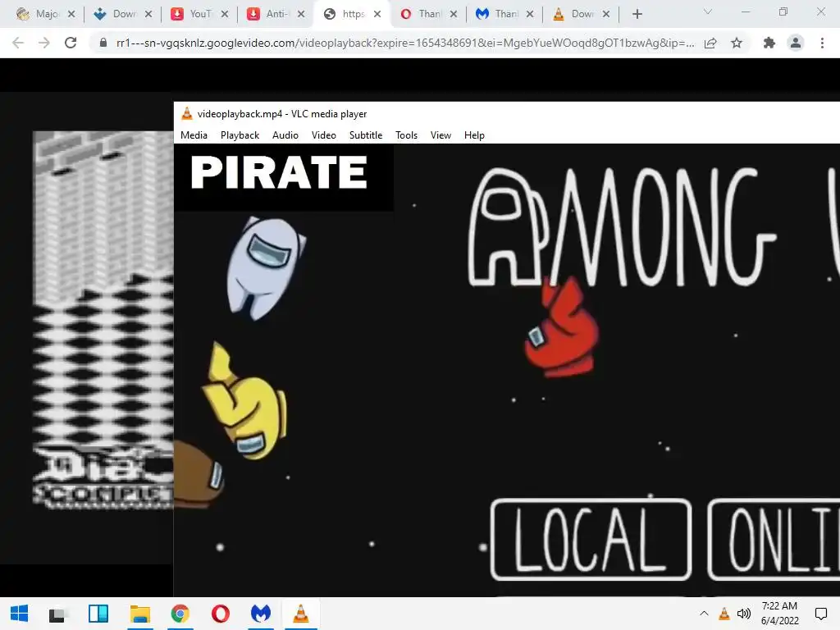Image resolution: width=840 pixels, height=630 pixels.
Task: Click the LOCAL button in video
Action: (591, 540)
